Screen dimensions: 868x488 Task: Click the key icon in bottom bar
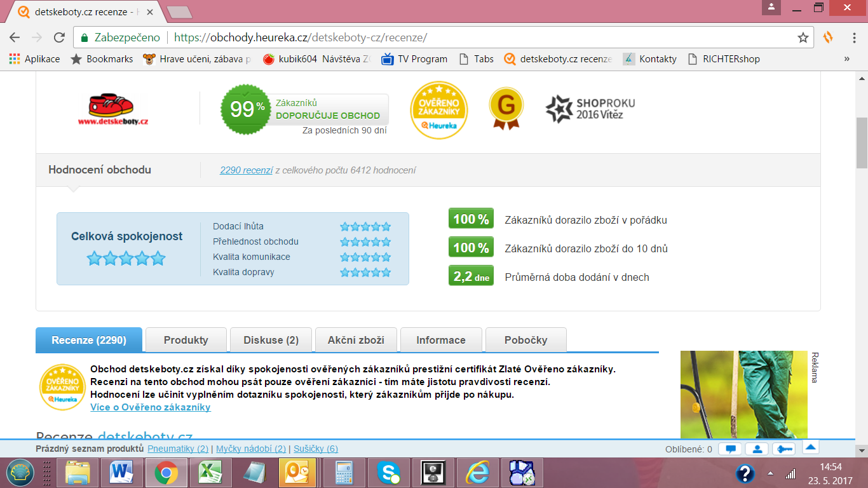784,449
